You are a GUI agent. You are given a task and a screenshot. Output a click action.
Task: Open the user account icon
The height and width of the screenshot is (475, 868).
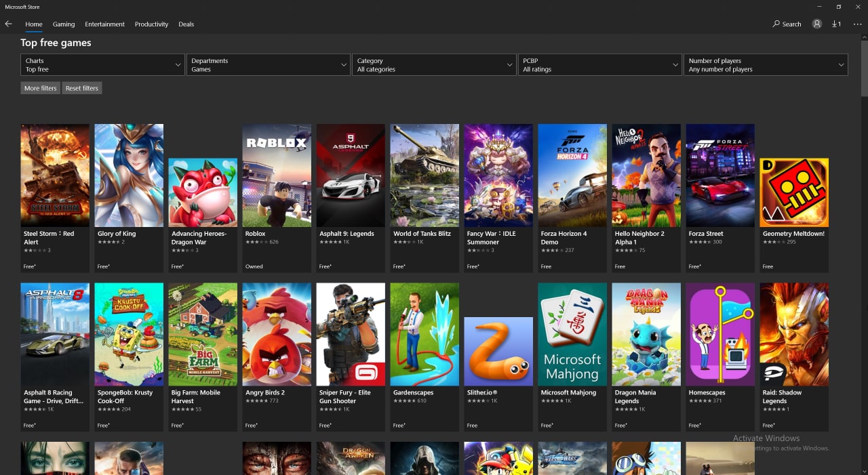[x=817, y=24]
